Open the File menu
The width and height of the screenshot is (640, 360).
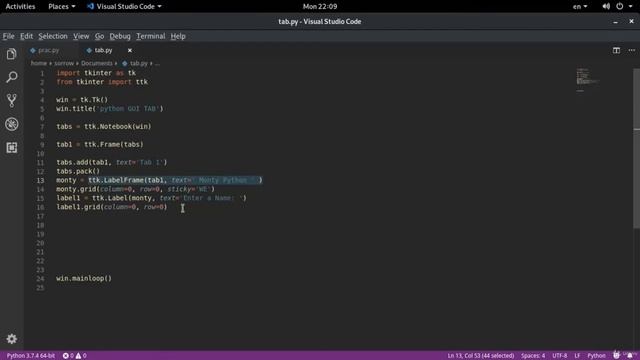point(8,36)
